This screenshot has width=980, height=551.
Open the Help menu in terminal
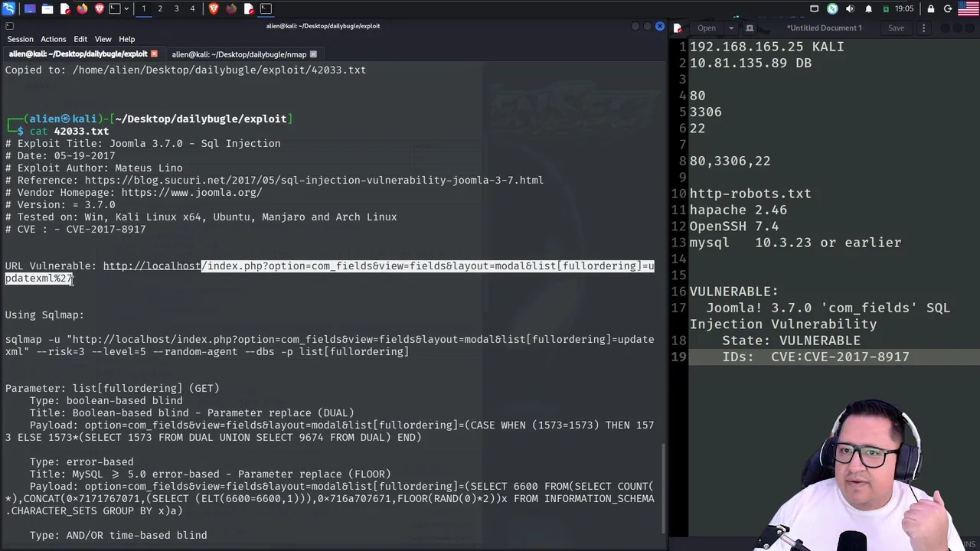click(127, 39)
